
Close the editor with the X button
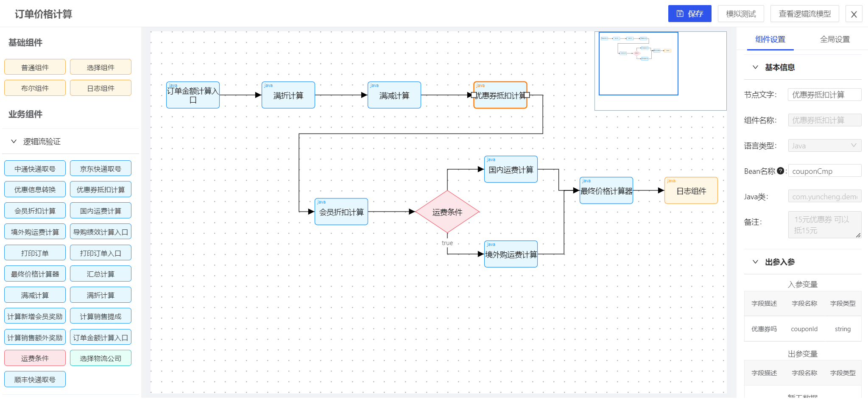coord(854,14)
